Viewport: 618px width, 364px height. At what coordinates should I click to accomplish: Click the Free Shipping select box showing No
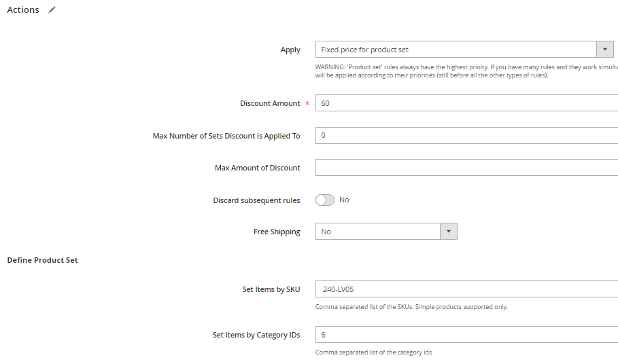(x=378, y=232)
